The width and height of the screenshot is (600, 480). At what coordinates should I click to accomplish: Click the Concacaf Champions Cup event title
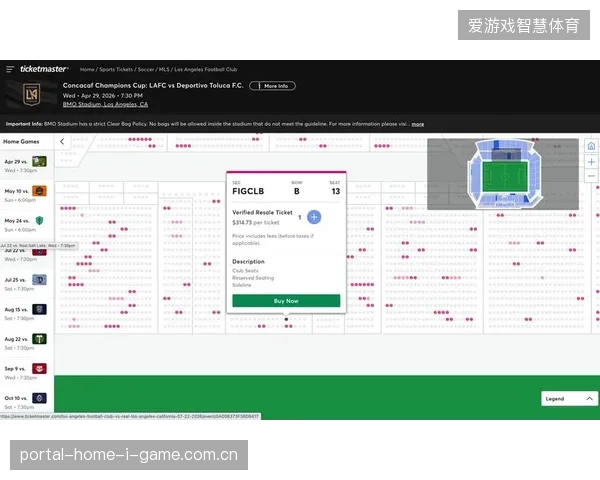point(153,85)
